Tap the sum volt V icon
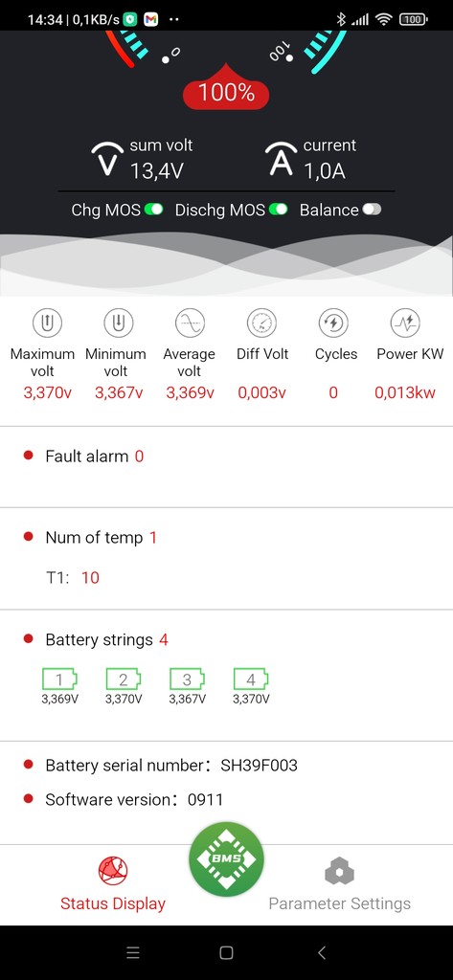The width and height of the screenshot is (453, 980). 107,159
